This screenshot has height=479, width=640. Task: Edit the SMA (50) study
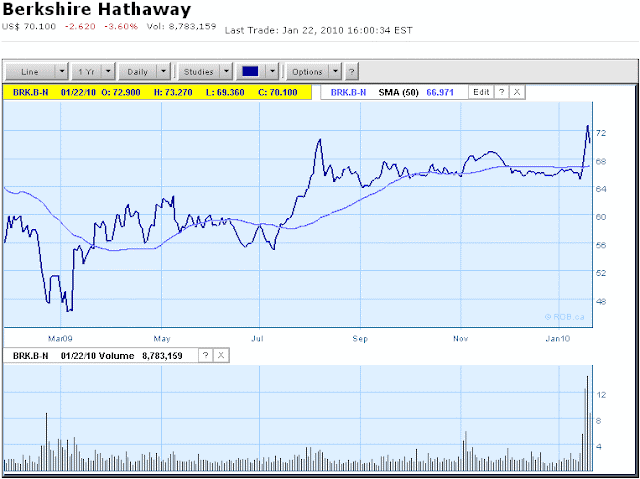pyautogui.click(x=481, y=92)
